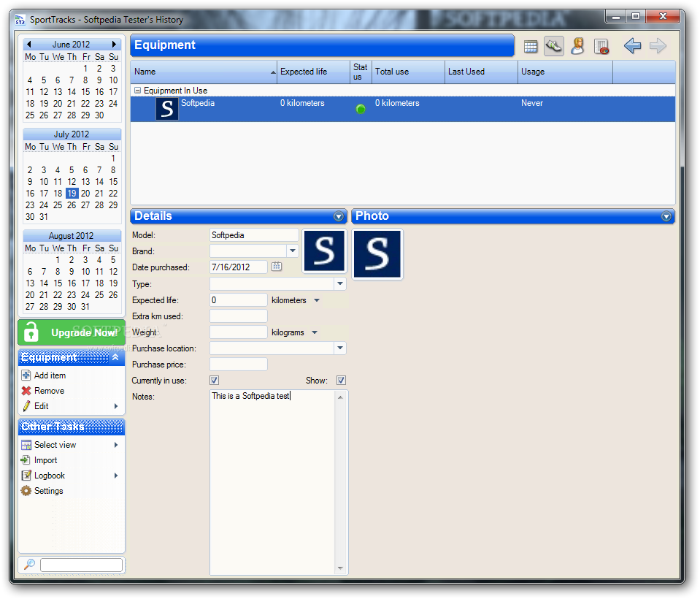The height and width of the screenshot is (599, 700).
Task: Collapse the Equipment sidebar section
Action: tap(115, 357)
